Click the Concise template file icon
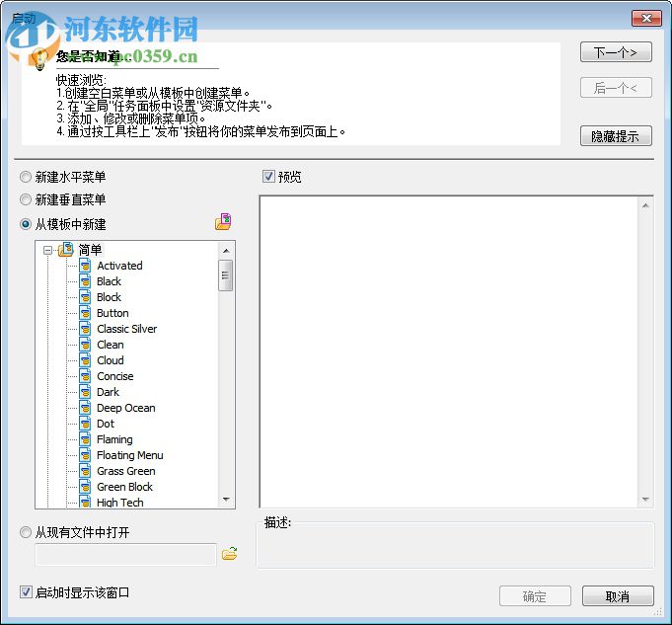Viewport: 672px width, 625px height. pos(85,376)
